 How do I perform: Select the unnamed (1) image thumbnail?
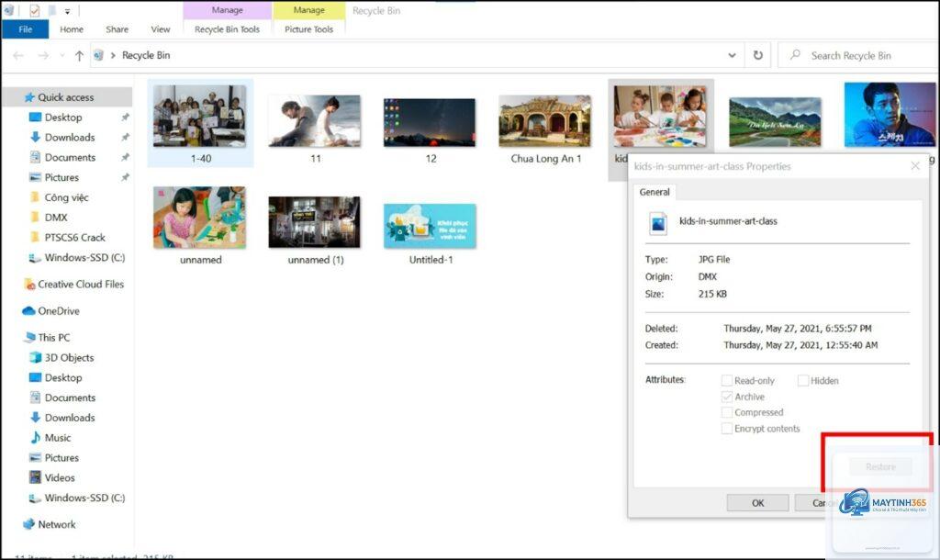click(315, 222)
